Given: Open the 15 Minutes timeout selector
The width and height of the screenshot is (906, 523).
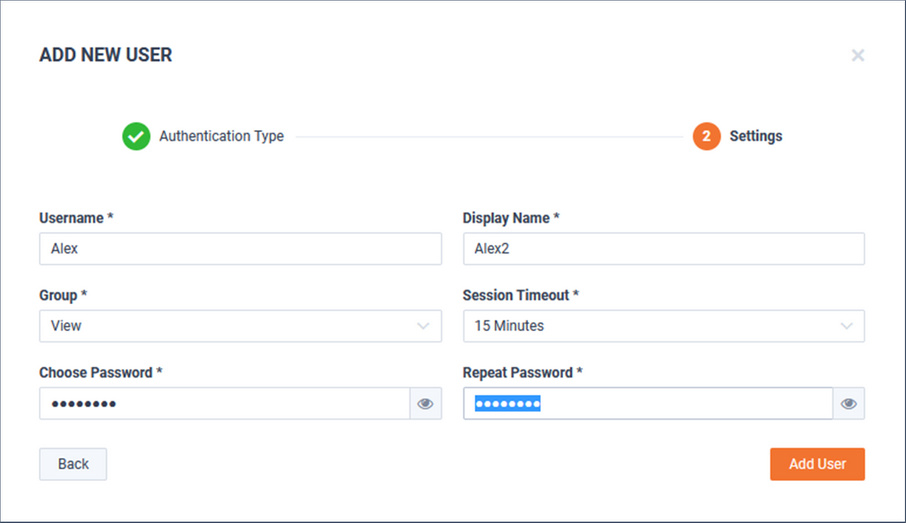Looking at the screenshot, I should [x=663, y=326].
